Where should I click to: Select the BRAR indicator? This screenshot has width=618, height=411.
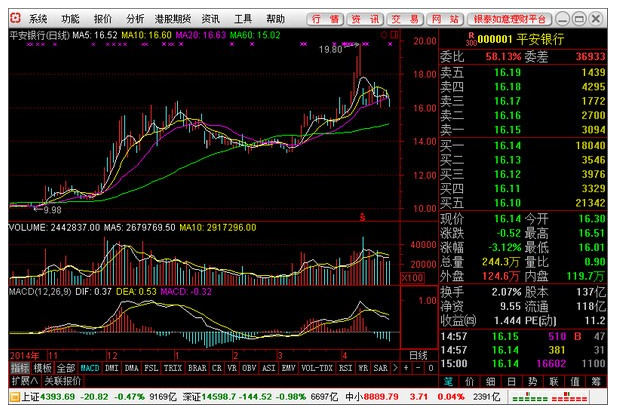coord(197,368)
